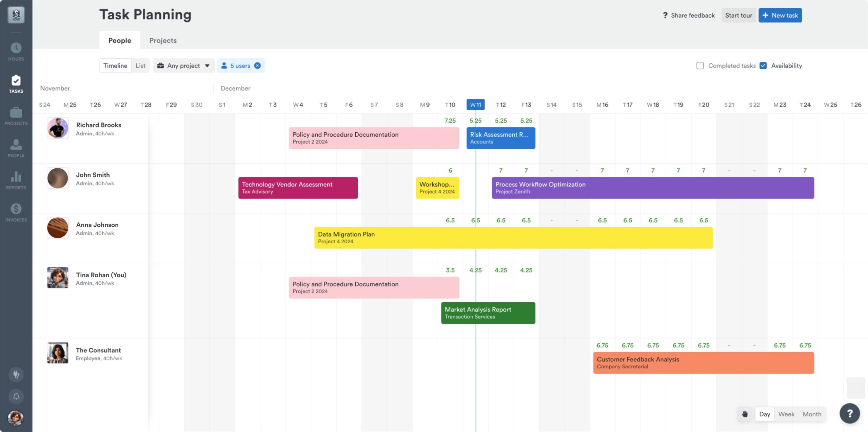868x432 pixels.
Task: Open the Invoices section in sidebar
Action: click(x=16, y=212)
